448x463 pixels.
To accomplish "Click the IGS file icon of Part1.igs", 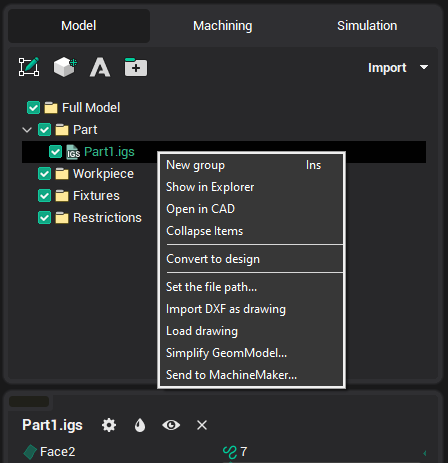I will click(x=73, y=152).
